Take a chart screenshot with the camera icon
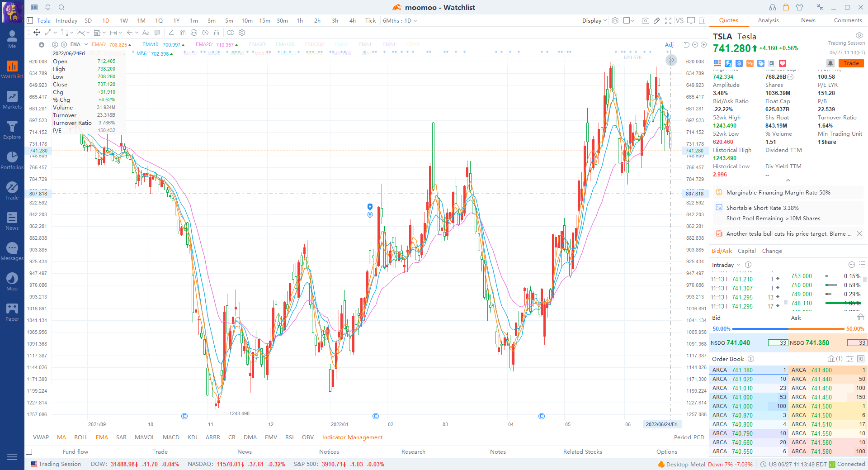 point(645,21)
